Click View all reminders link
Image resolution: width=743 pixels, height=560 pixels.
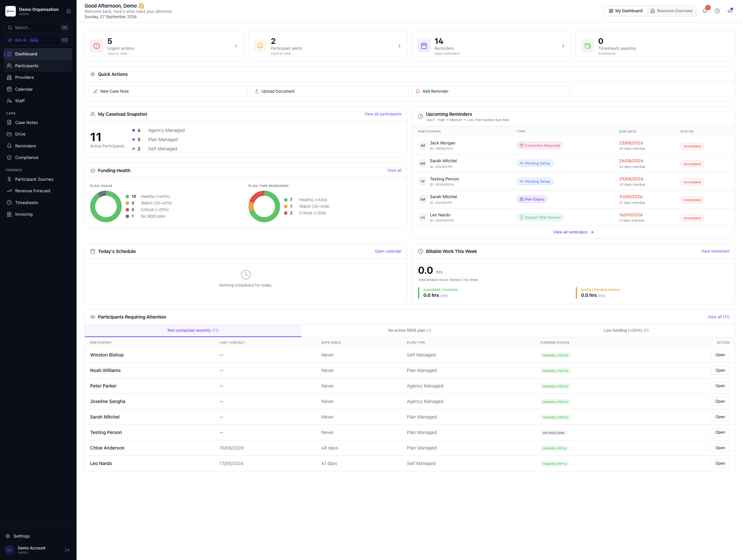tap(573, 232)
